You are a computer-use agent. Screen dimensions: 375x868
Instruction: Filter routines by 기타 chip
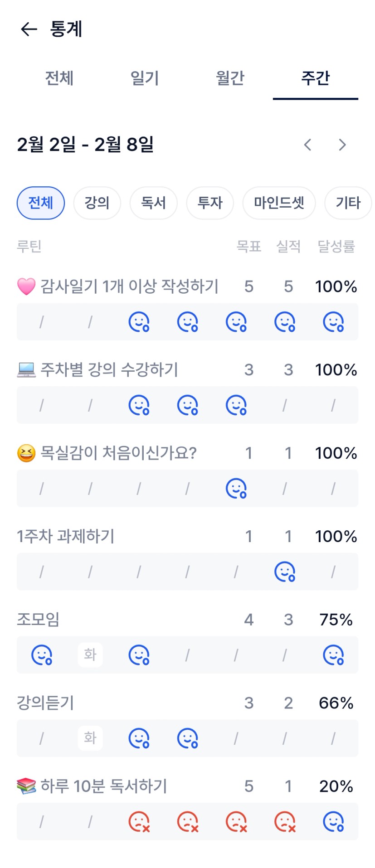click(348, 203)
